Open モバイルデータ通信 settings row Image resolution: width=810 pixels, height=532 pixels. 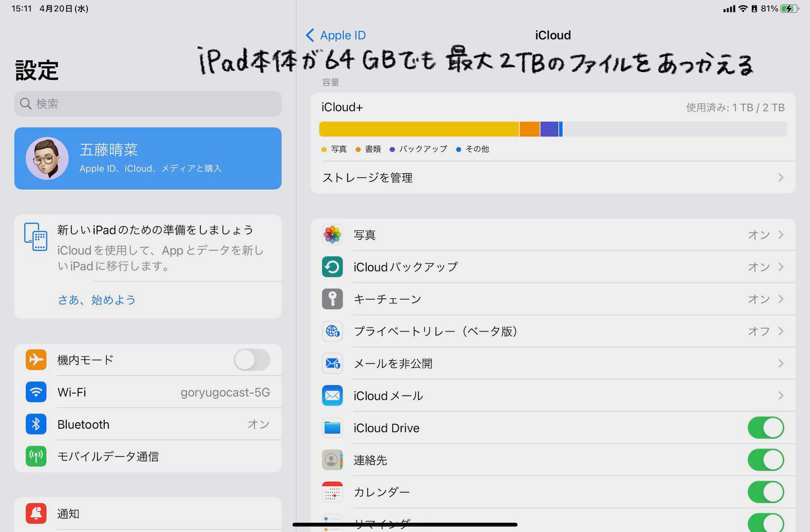click(148, 456)
